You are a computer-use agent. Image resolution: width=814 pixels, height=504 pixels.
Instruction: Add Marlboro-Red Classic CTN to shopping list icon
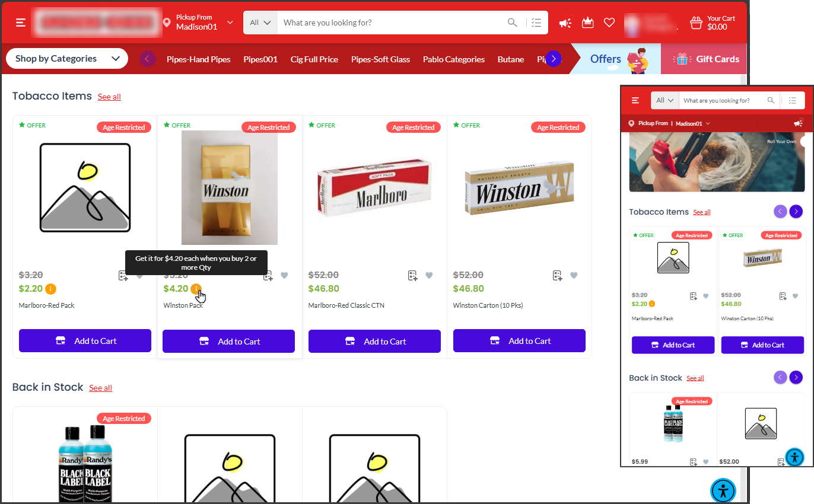tap(413, 275)
